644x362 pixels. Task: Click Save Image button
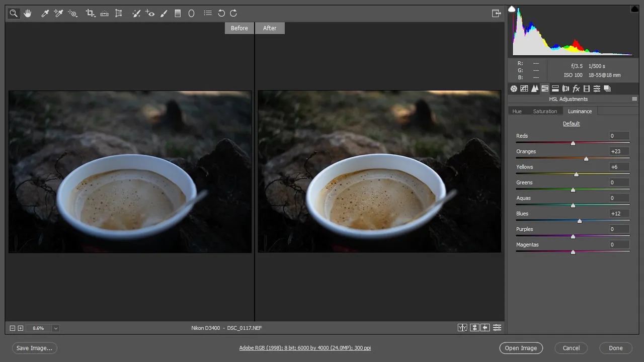(x=34, y=348)
